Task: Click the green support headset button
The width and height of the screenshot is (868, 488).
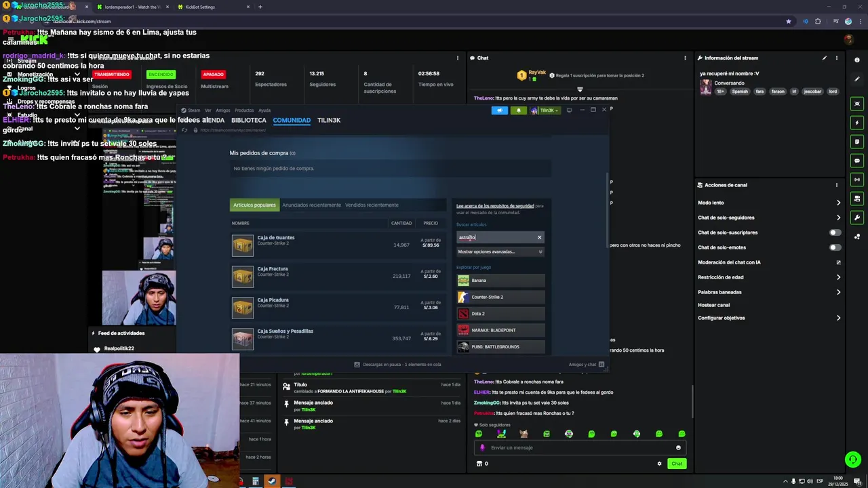Action: tap(853, 460)
